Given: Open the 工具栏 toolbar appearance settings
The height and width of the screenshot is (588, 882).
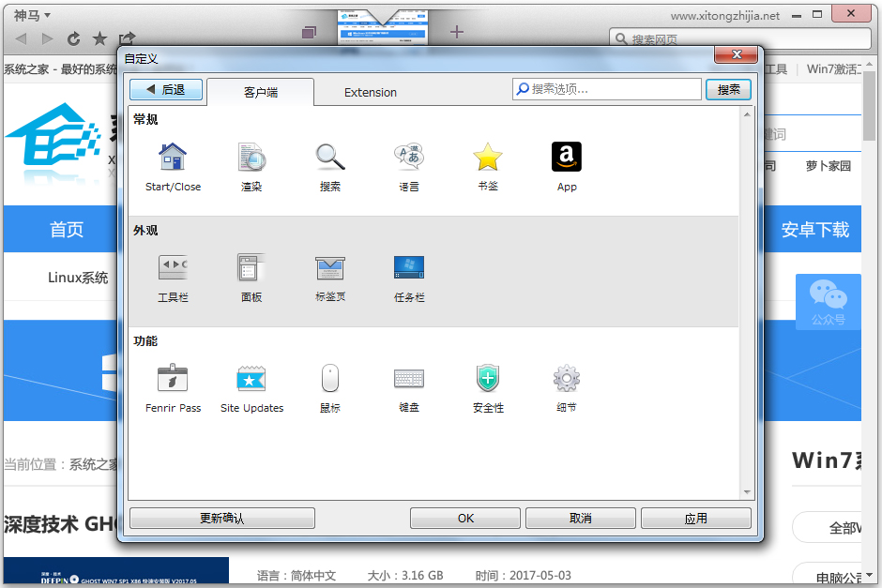Looking at the screenshot, I should click(173, 267).
